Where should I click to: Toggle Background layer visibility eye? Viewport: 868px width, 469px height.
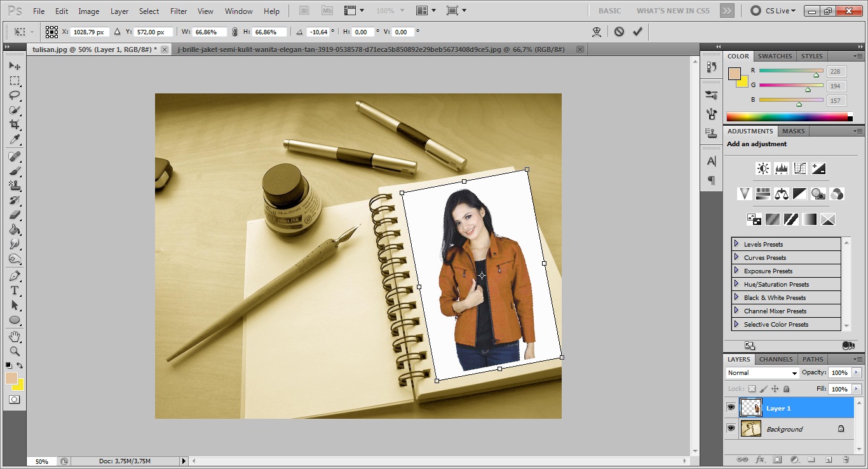(731, 429)
